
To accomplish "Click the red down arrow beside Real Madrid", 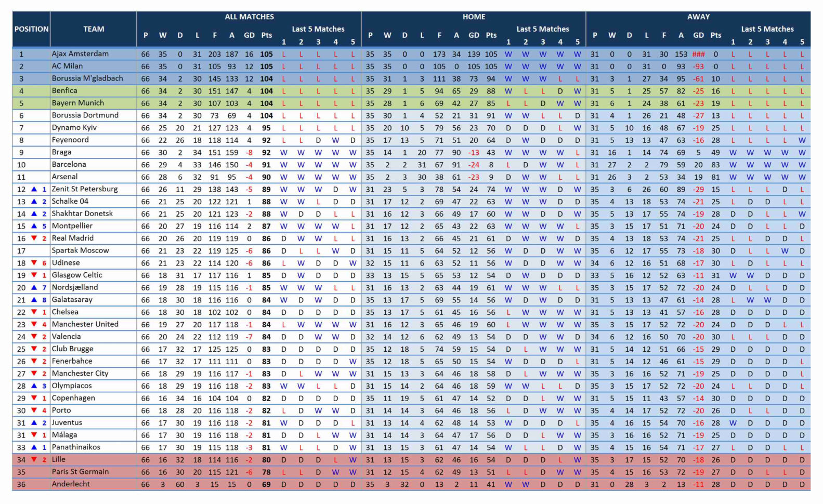I will pos(34,238).
